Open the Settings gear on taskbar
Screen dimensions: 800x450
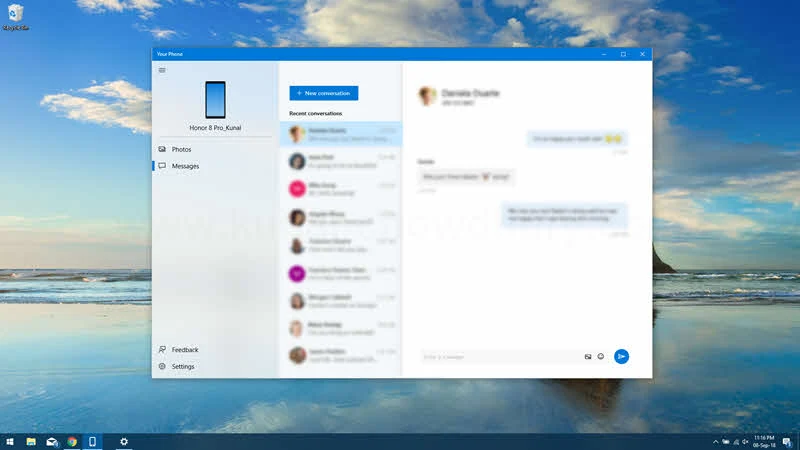pyautogui.click(x=123, y=442)
